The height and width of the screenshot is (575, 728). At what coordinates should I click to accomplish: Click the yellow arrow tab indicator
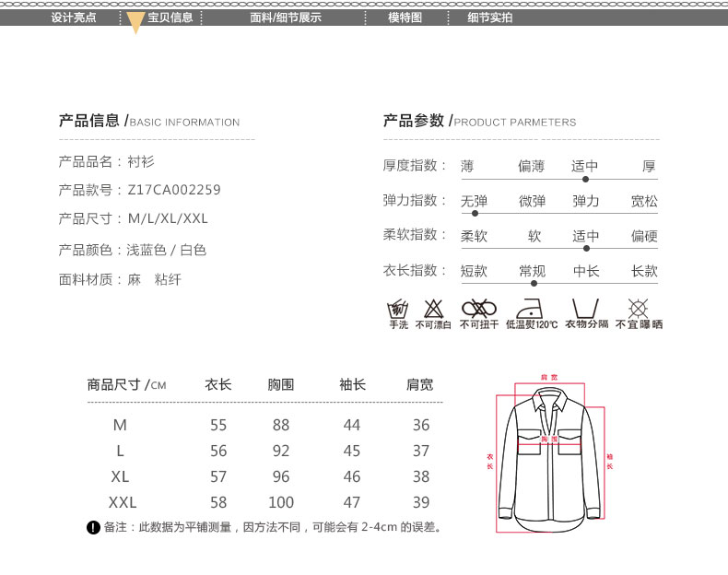click(x=135, y=24)
